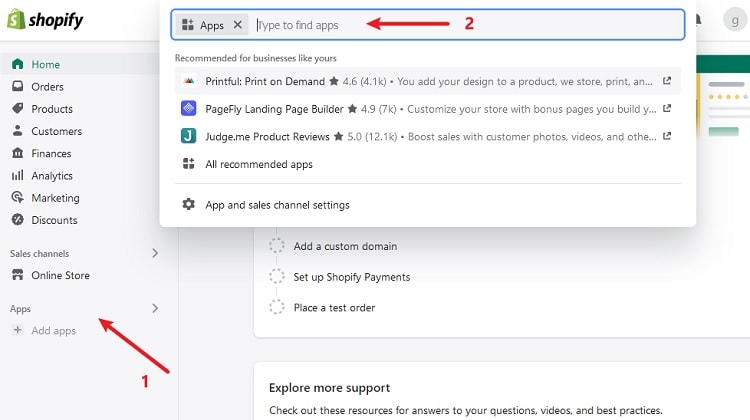Open the user avatar 'g' menu
750x420 pixels.
pyautogui.click(x=734, y=20)
